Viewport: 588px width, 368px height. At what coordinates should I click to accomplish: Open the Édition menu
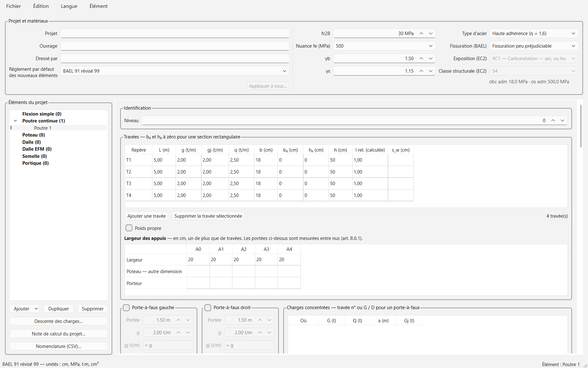41,6
